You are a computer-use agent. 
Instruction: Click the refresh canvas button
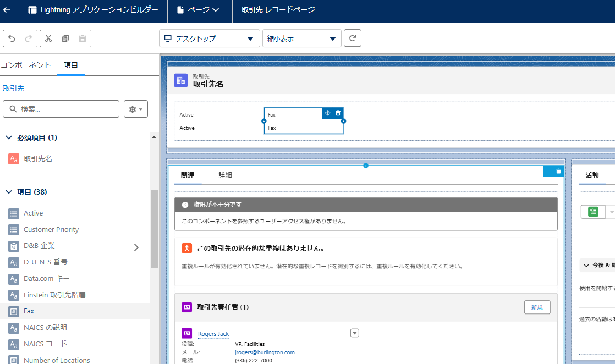tap(353, 38)
